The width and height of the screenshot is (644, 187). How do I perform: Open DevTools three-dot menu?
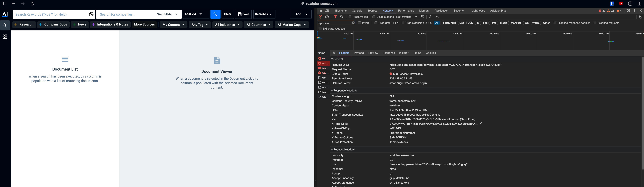coord(634,11)
